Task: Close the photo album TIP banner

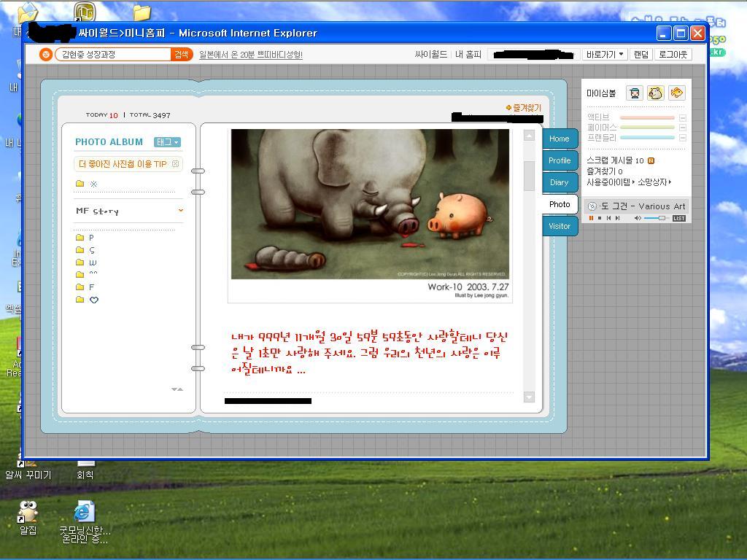Action: tap(175, 164)
